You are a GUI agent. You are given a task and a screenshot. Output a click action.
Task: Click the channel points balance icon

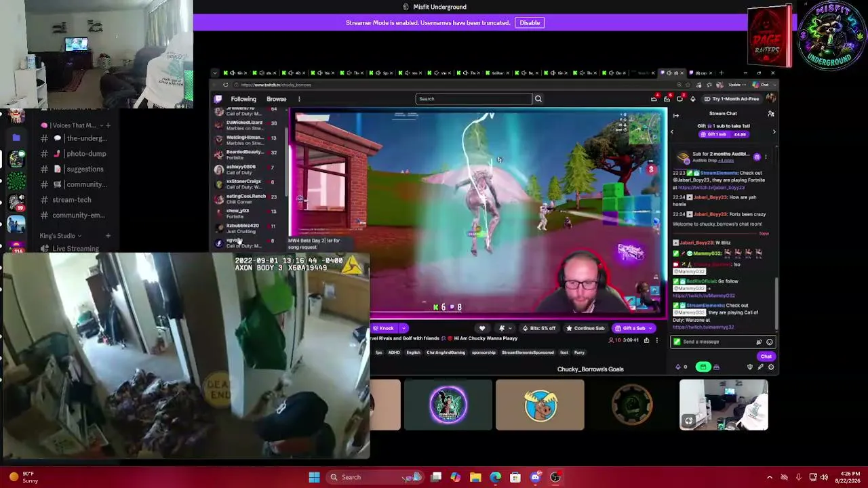681,367
